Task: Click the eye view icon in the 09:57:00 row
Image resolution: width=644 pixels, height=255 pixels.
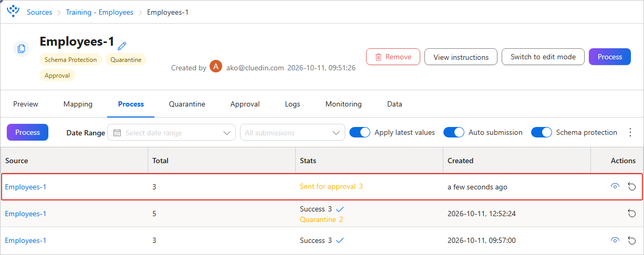Action: (615, 240)
